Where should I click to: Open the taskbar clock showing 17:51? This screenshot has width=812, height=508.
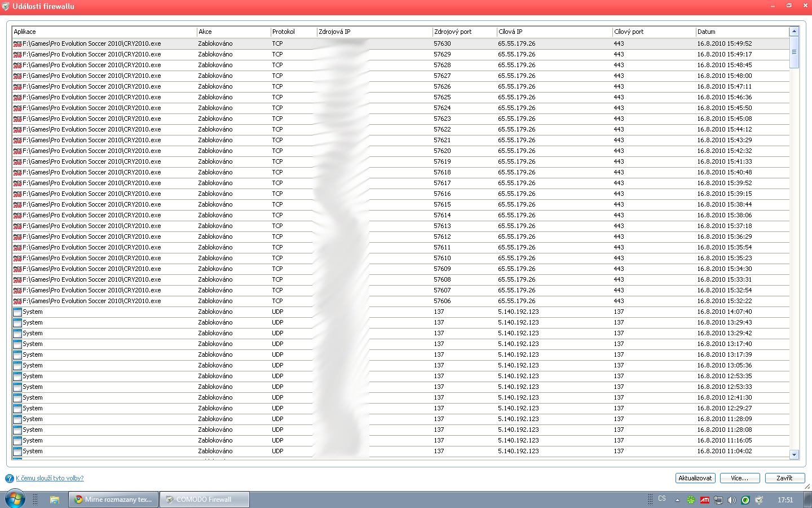click(x=785, y=500)
